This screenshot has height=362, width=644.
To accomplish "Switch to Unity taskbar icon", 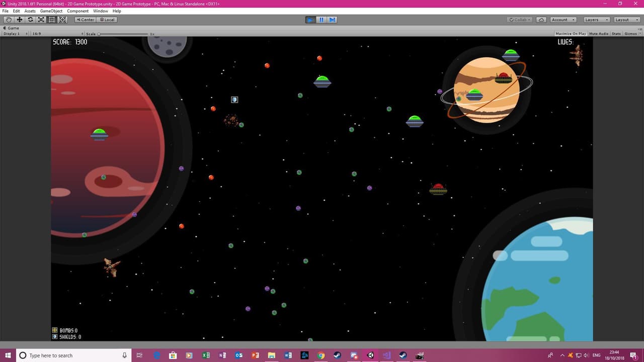I will coord(370,355).
